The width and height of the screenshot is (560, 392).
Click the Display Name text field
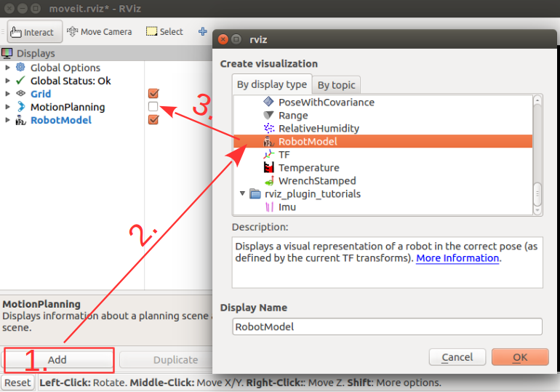387,327
